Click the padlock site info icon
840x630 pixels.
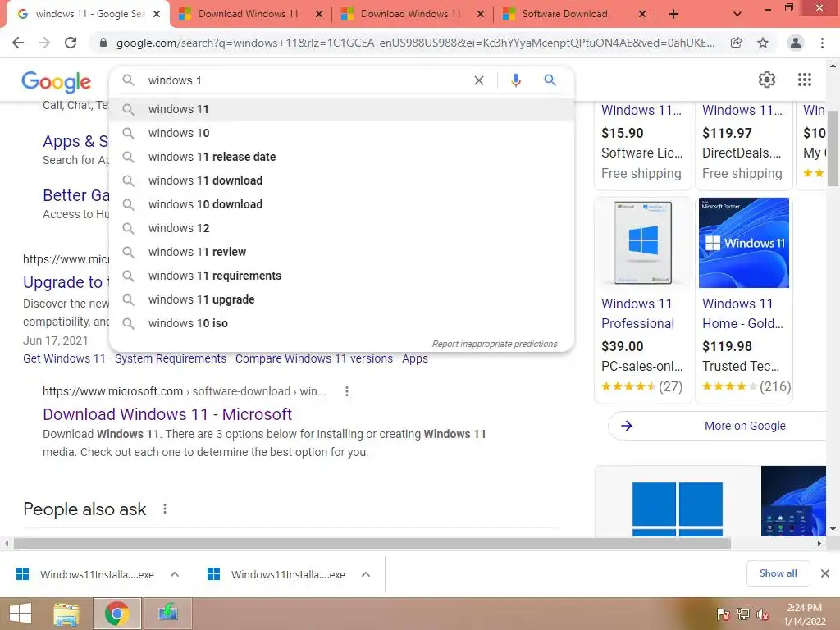tap(103, 43)
